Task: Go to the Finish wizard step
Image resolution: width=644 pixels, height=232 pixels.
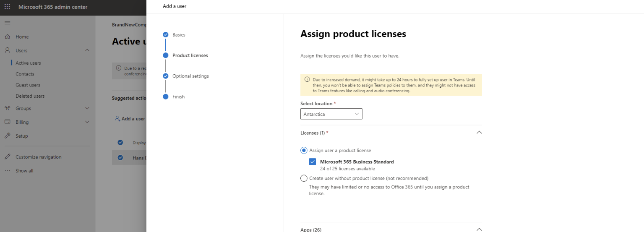Action: coord(178,97)
